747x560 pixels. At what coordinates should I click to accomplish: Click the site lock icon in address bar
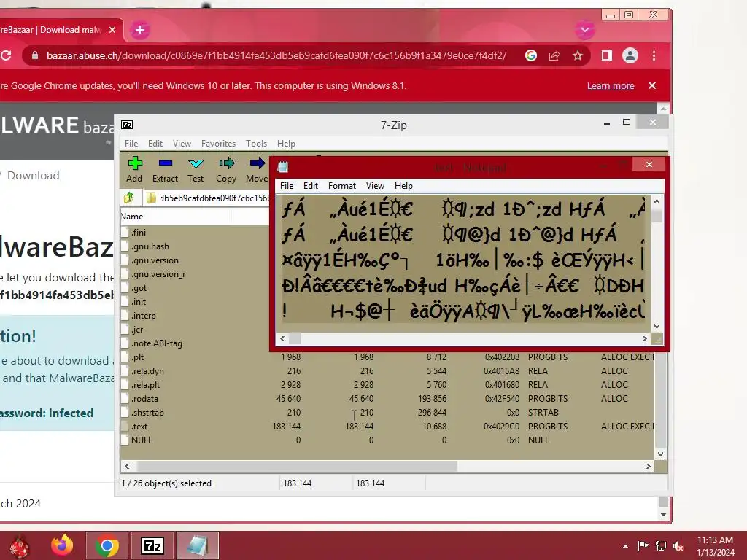coord(35,55)
